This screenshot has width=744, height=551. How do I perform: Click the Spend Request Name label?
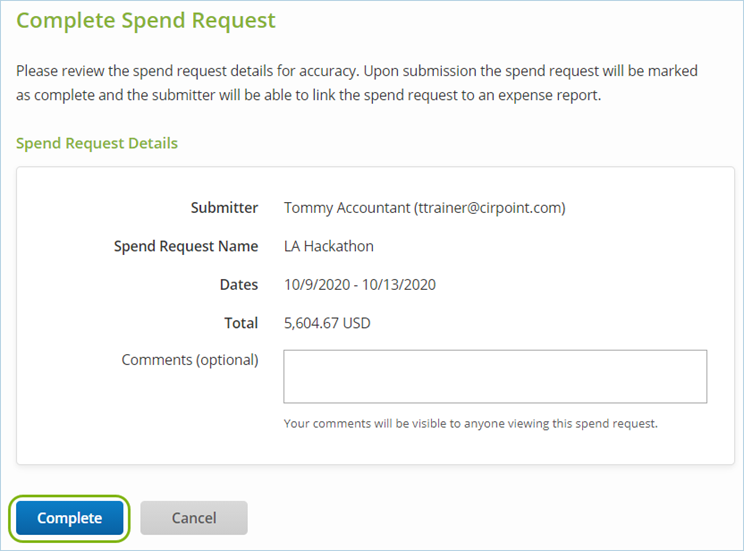point(186,246)
